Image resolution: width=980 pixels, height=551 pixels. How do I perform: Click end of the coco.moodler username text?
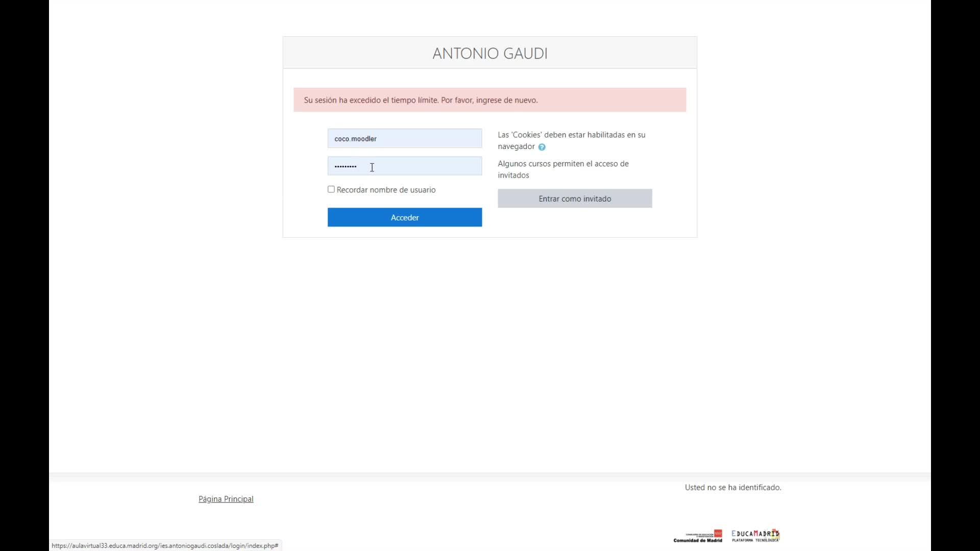[378, 139]
